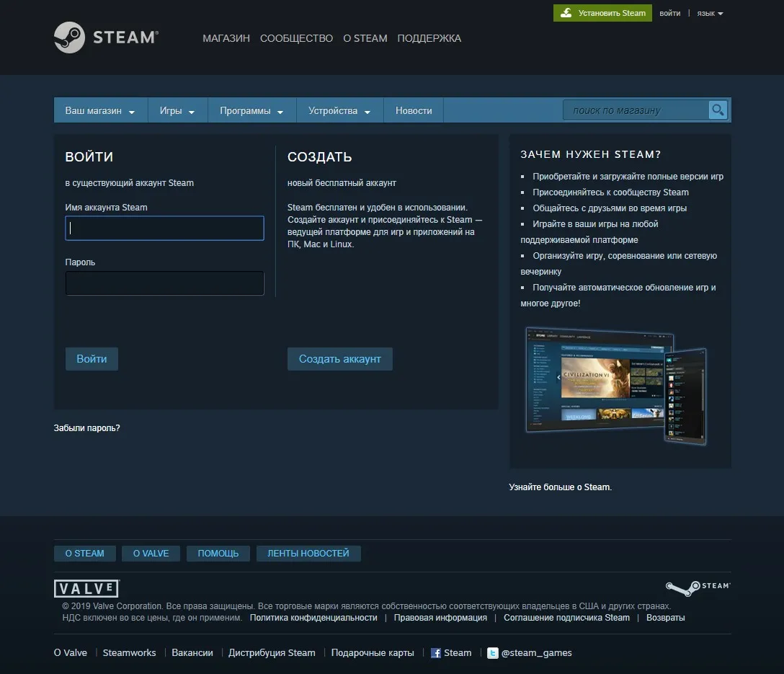Click the Создать аккаунт button

(x=339, y=359)
